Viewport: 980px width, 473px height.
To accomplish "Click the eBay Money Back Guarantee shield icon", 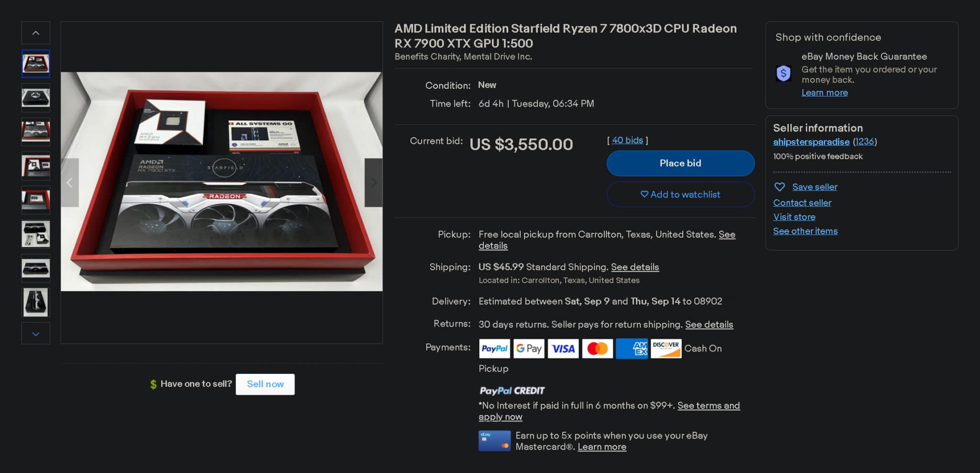I will pos(784,74).
